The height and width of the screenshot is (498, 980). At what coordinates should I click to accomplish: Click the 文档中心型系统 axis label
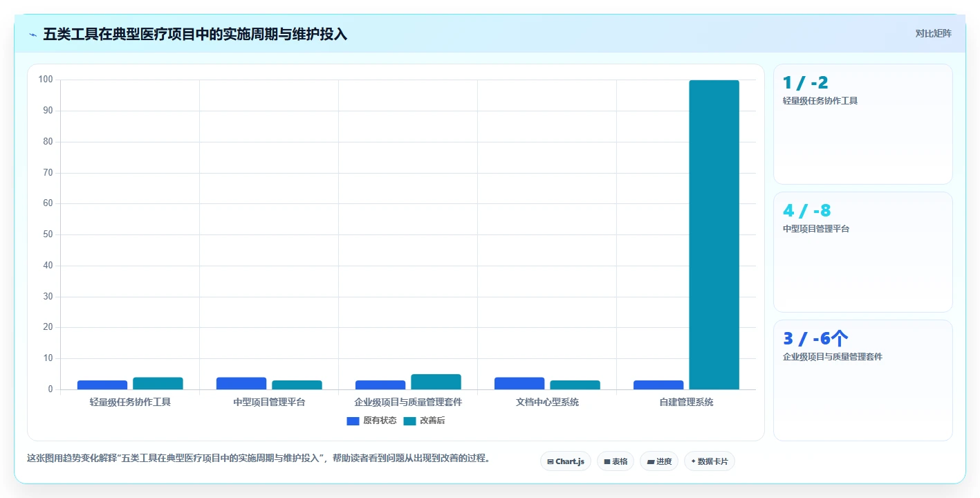547,402
